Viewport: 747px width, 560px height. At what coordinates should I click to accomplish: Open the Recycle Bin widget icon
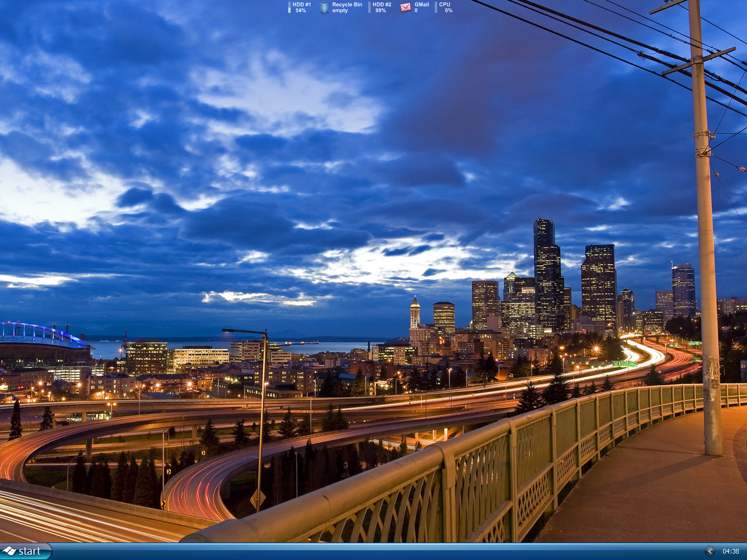coord(324,7)
